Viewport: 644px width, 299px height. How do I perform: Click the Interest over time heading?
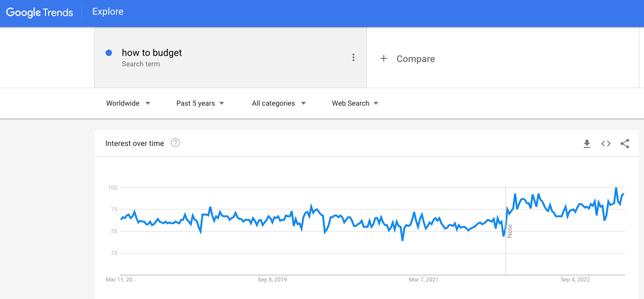coord(135,143)
